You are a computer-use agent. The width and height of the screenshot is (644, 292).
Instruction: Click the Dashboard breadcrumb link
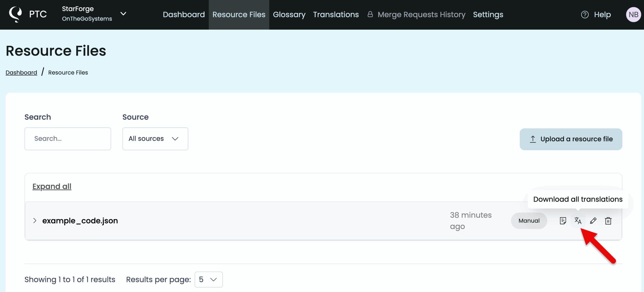coord(21,73)
